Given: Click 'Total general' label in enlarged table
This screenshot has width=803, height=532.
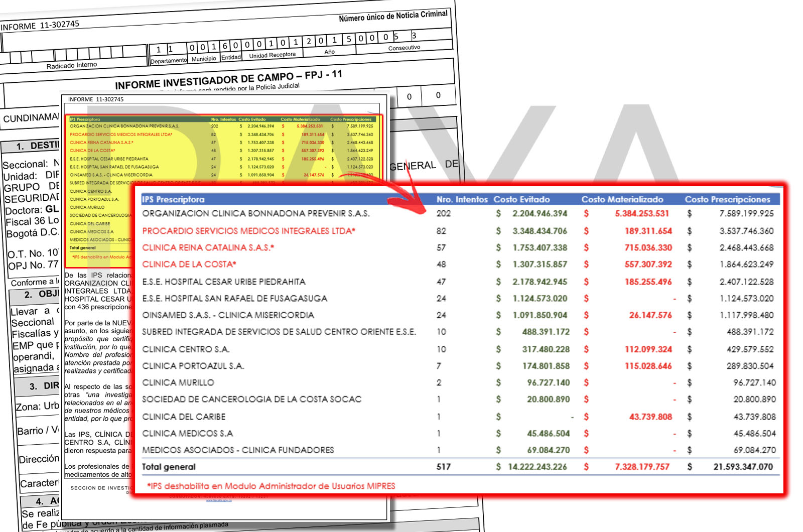Looking at the screenshot, I should [x=169, y=467].
